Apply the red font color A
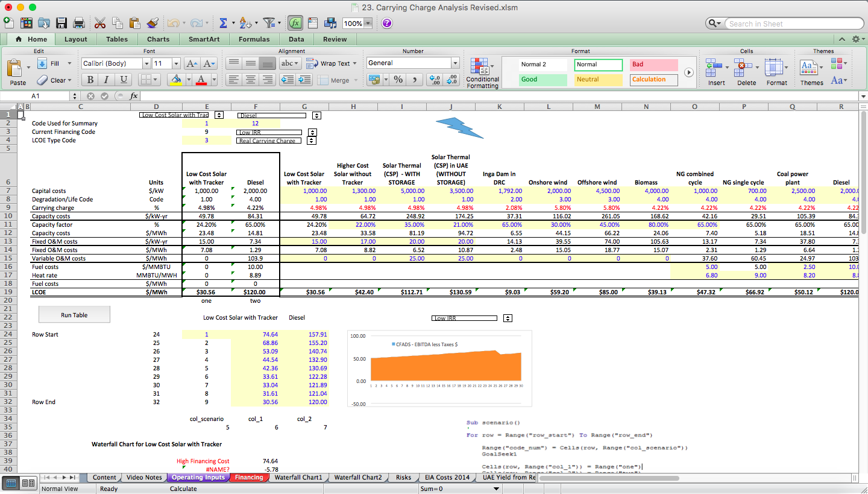868x494 pixels. click(x=201, y=80)
